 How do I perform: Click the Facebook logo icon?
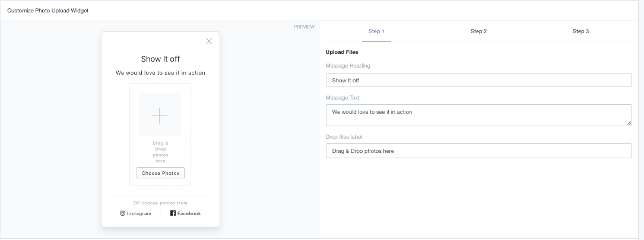point(173,213)
